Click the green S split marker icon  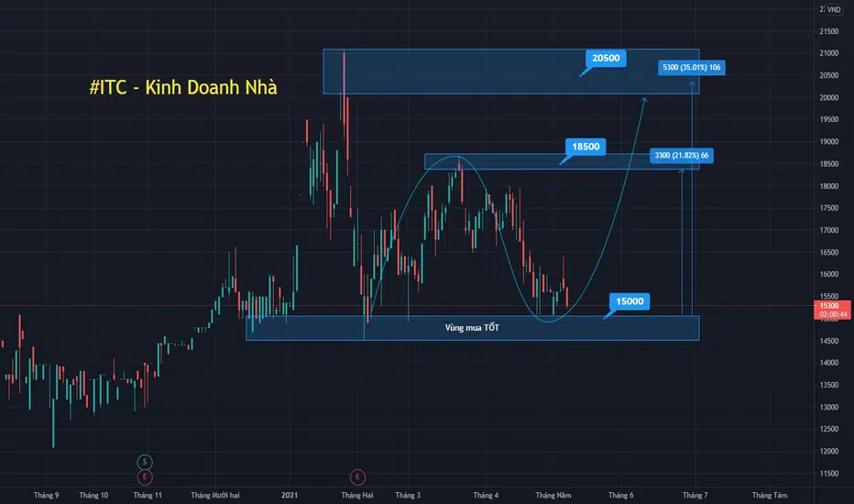pyautogui.click(x=145, y=462)
